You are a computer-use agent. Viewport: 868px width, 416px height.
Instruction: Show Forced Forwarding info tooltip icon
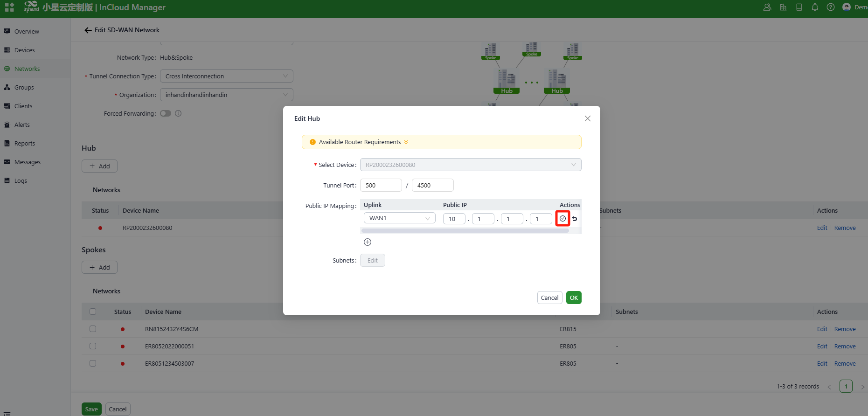[178, 113]
